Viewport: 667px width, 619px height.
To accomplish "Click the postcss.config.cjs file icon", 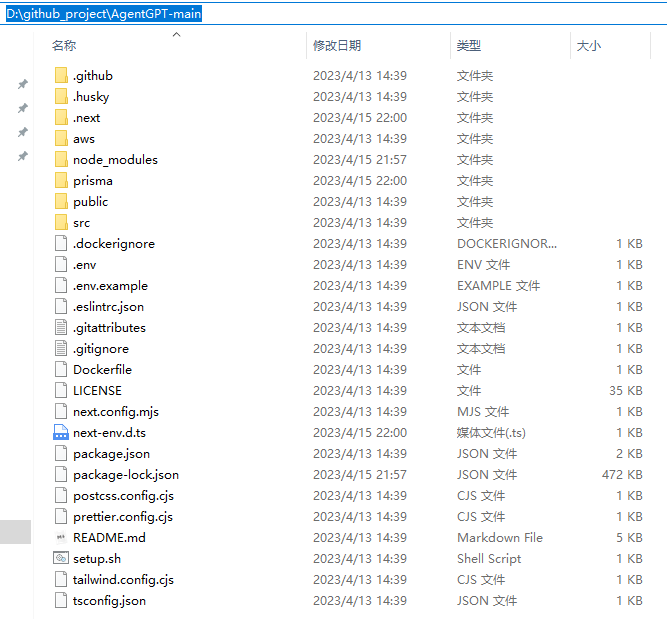I will 61,495.
